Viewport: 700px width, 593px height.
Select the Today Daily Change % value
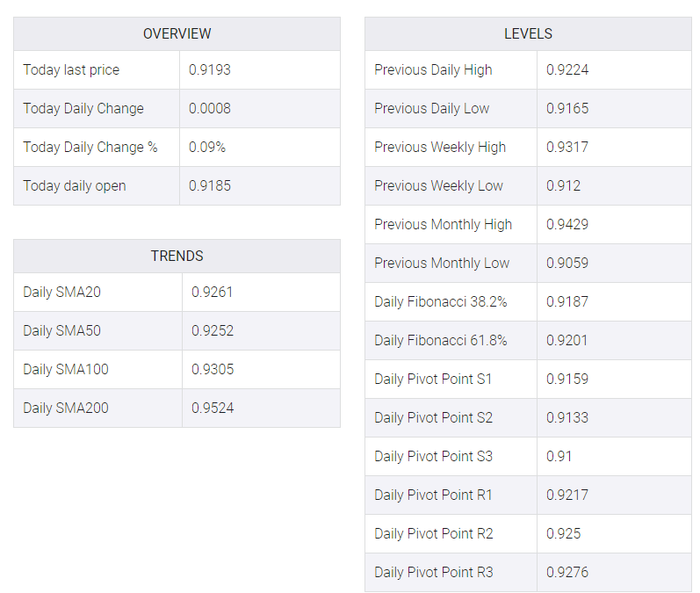pos(207,147)
